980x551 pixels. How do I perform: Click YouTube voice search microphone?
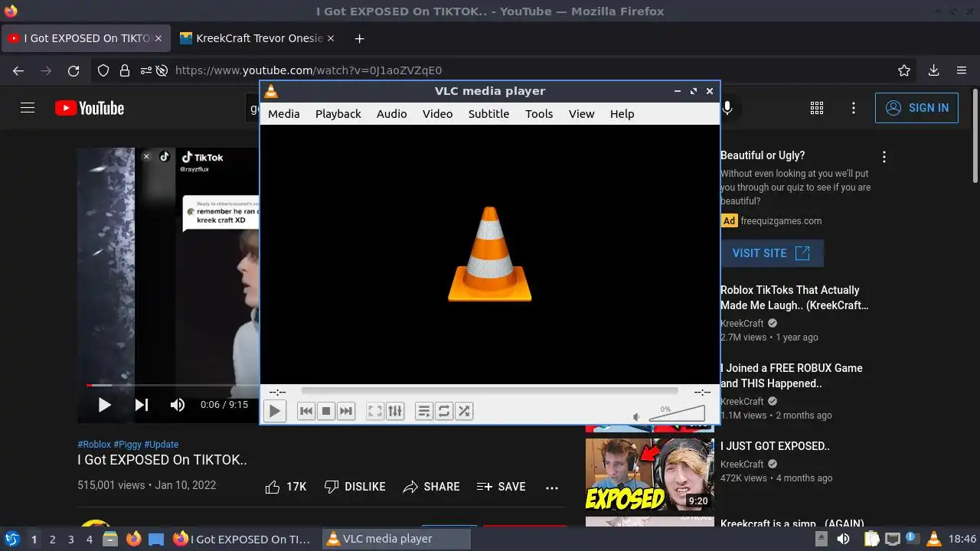pyautogui.click(x=727, y=108)
